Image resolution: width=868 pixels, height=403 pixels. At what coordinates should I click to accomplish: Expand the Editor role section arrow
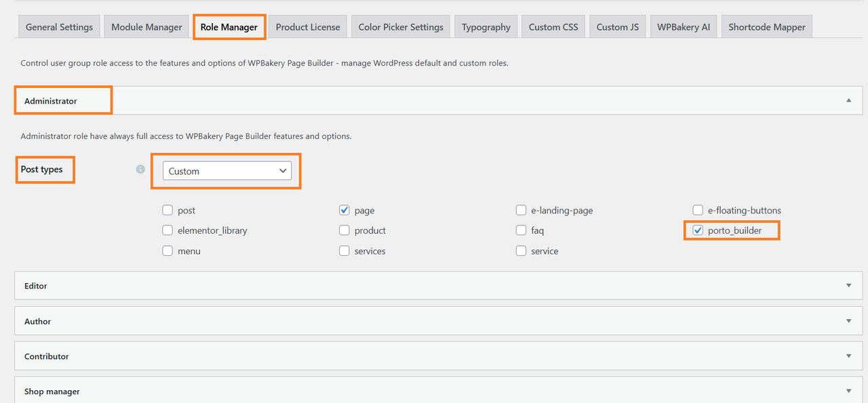(x=848, y=286)
